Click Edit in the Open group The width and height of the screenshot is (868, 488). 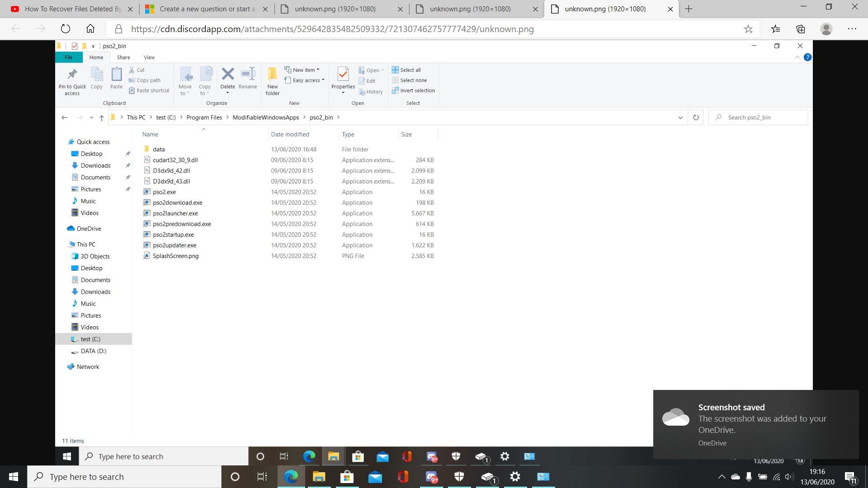[367, 81]
